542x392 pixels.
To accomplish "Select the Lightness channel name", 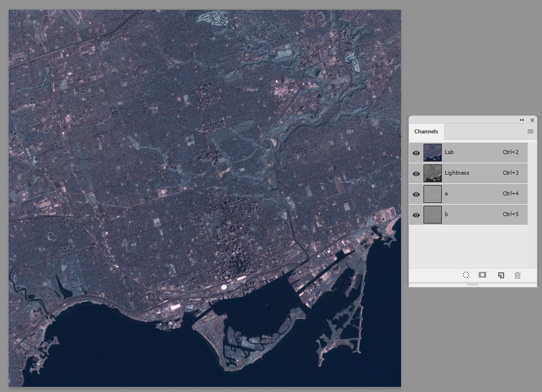I will (457, 172).
